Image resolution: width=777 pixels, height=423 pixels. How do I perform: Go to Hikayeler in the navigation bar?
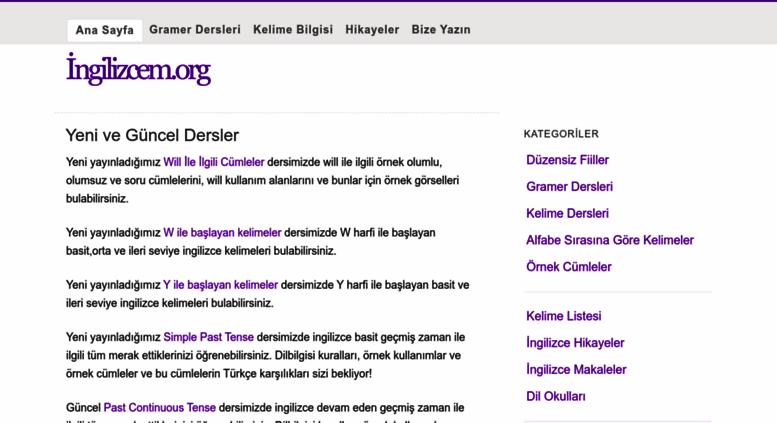[x=372, y=30]
